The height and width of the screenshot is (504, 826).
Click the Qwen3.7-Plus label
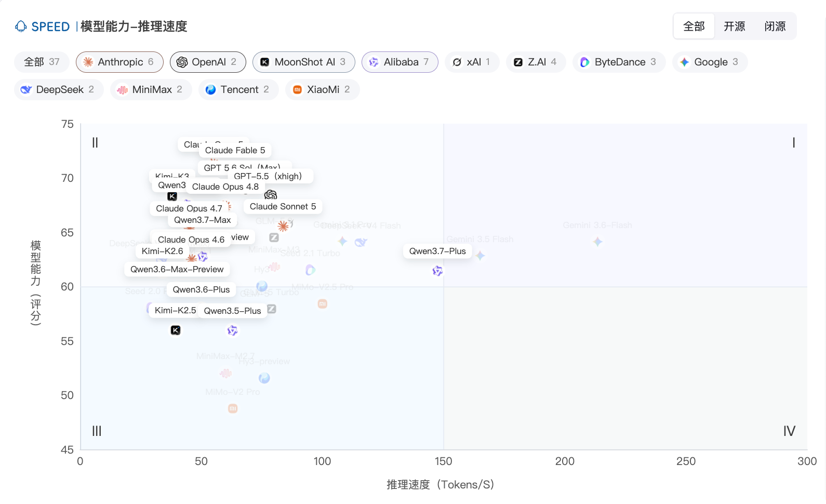coord(438,251)
